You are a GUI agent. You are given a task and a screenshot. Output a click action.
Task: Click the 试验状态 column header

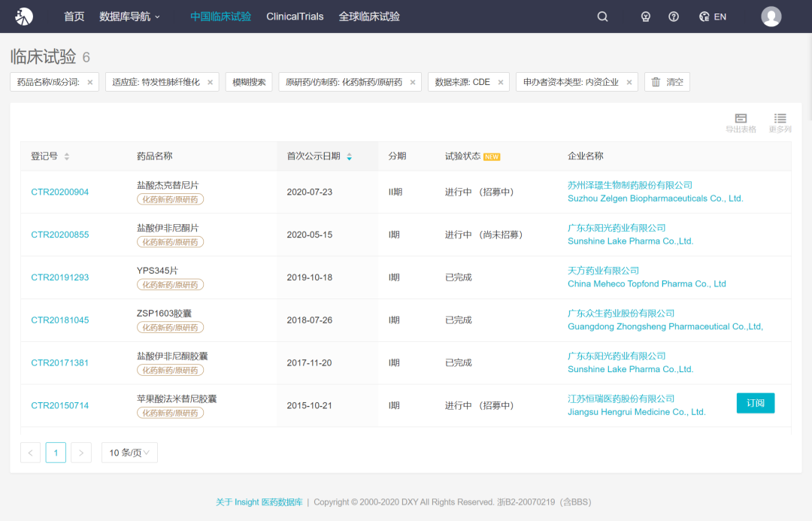pyautogui.click(x=462, y=156)
